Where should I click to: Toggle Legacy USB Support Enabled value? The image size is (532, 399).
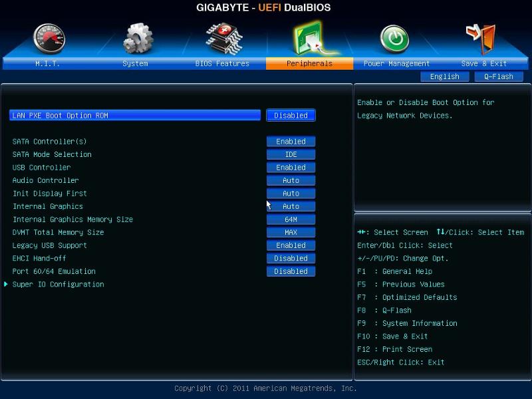click(291, 245)
